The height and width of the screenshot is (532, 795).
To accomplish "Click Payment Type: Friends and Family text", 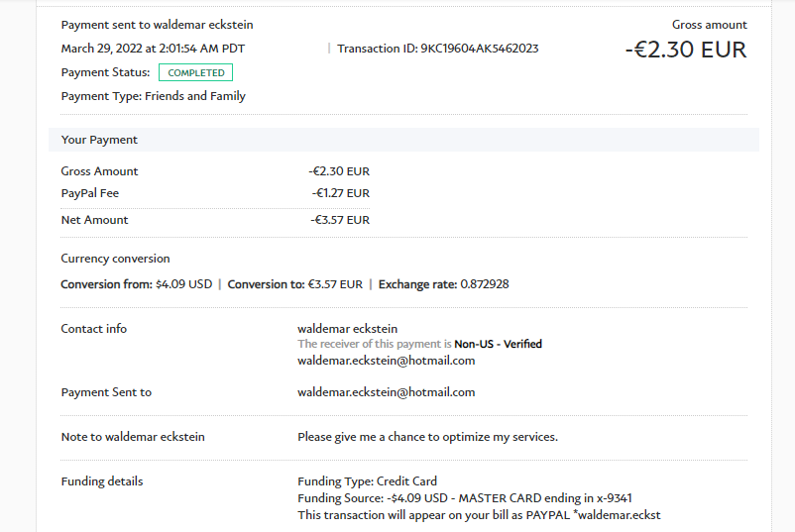I will pos(153,96).
